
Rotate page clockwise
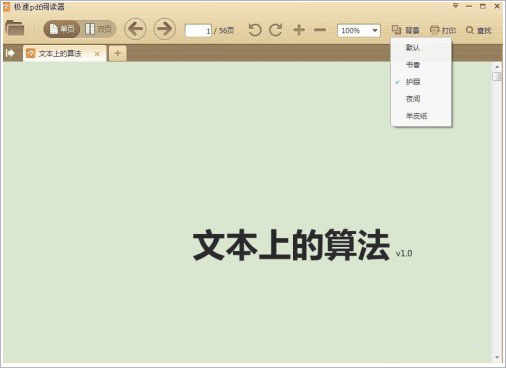click(x=276, y=30)
